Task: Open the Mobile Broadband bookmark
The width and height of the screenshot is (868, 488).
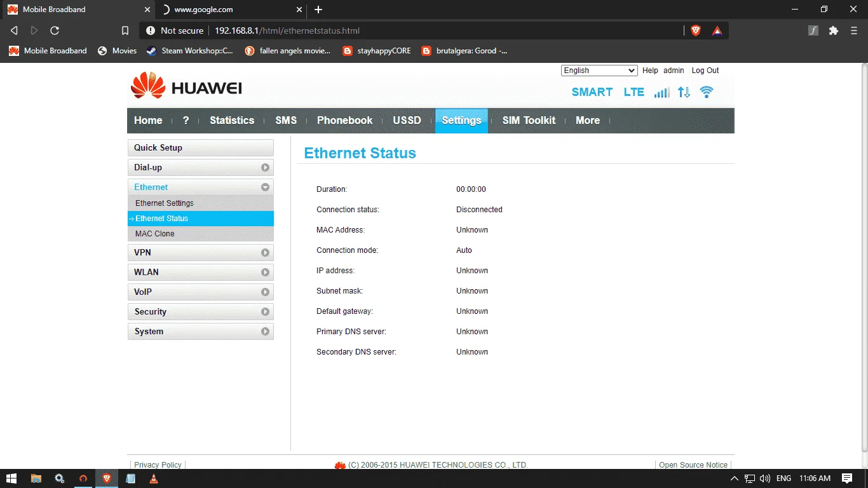Action: (x=48, y=51)
